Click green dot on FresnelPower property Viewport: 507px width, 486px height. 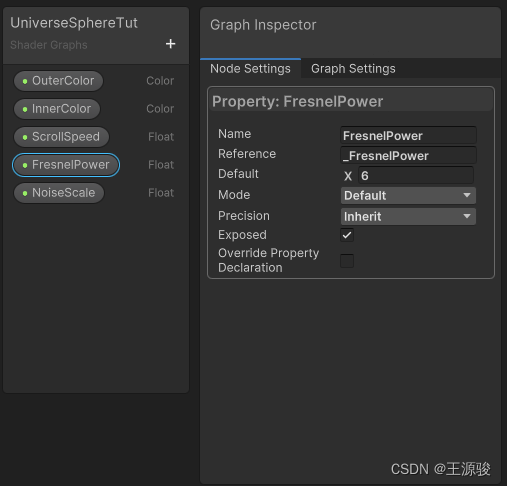pyautogui.click(x=25, y=165)
